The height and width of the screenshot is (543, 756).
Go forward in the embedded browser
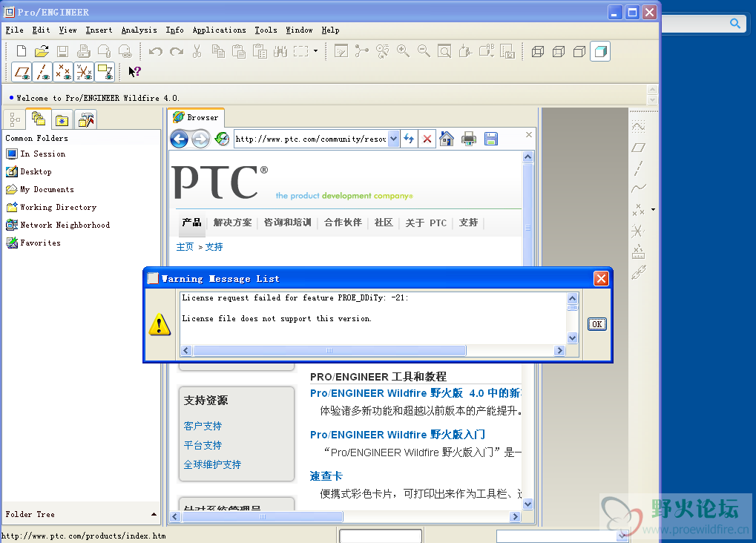coord(200,139)
